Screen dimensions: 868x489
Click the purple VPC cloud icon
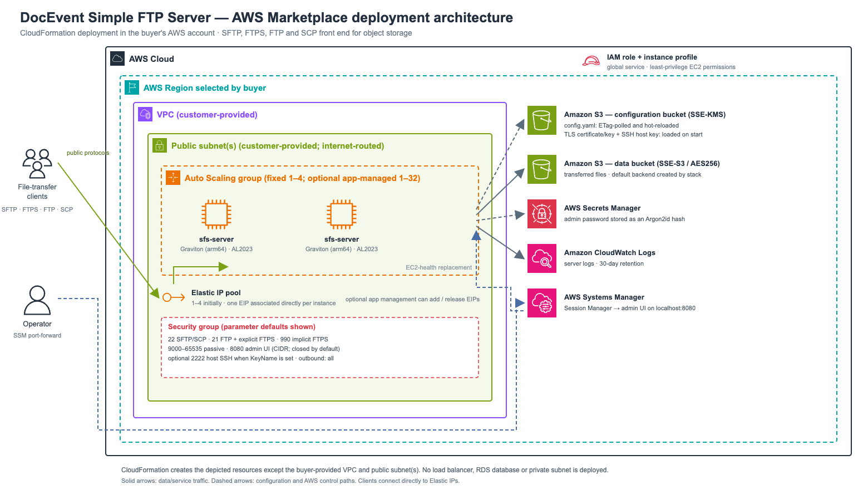click(x=145, y=114)
